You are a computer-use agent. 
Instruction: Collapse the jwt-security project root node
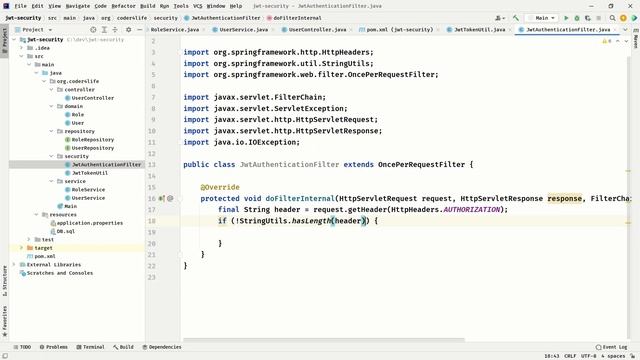14,40
